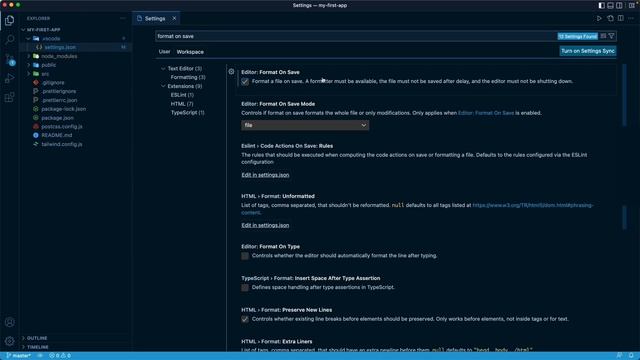Viewport: 640px width, 360px height.
Task: Click Edit in settings.json under HTML Unformatted
Action: pyautogui.click(x=265, y=225)
